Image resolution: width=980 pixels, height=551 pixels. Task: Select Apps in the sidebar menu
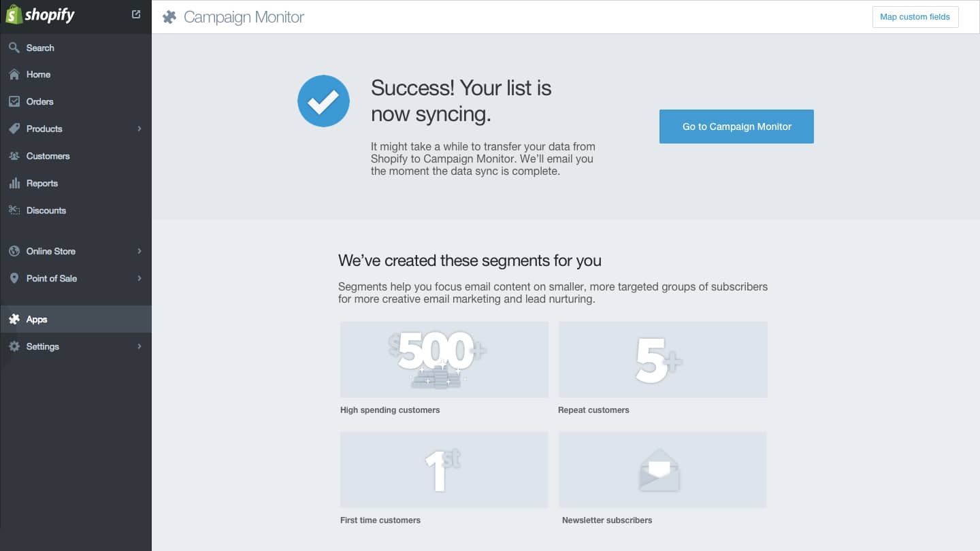point(37,319)
